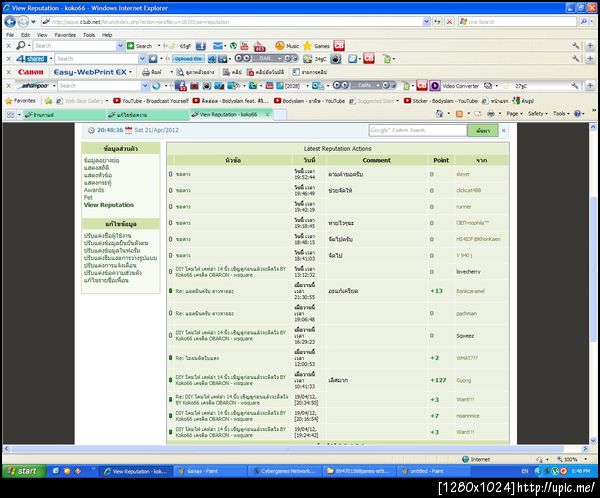Open the Tools menu in the menu bar

point(89,35)
